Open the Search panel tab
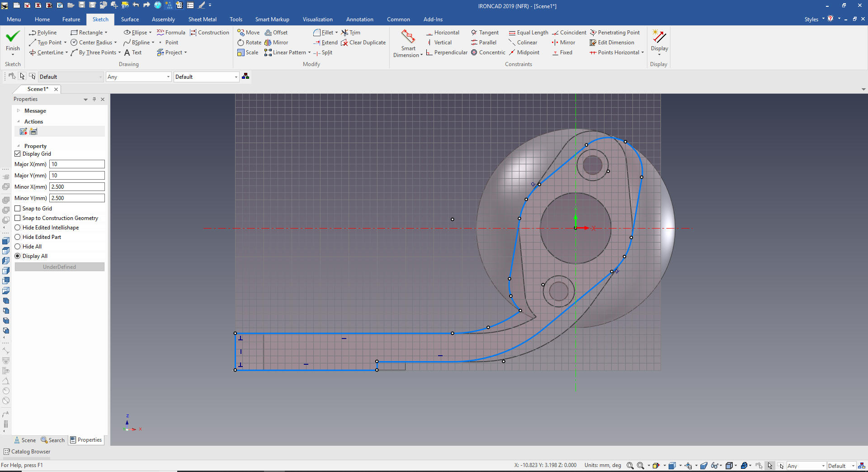The image size is (868, 472). pos(53,440)
